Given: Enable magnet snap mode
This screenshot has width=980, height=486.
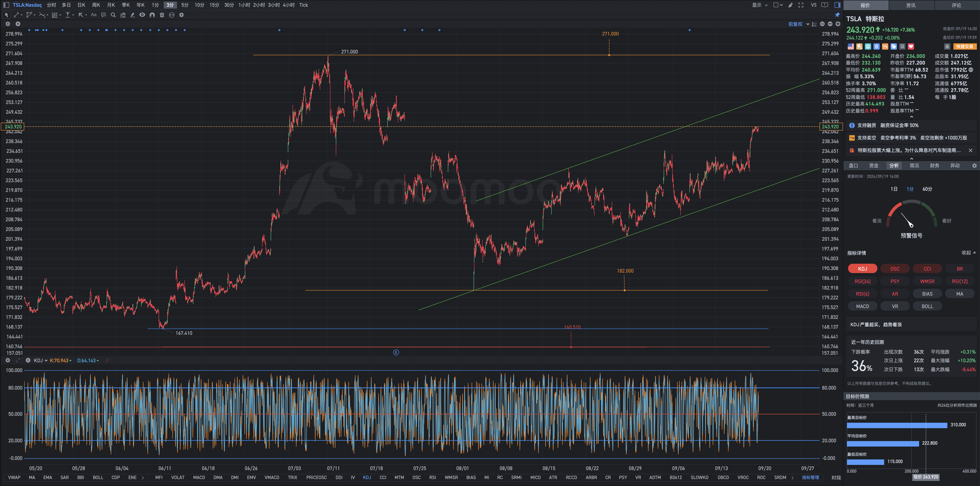Looking at the screenshot, I should 152,15.
